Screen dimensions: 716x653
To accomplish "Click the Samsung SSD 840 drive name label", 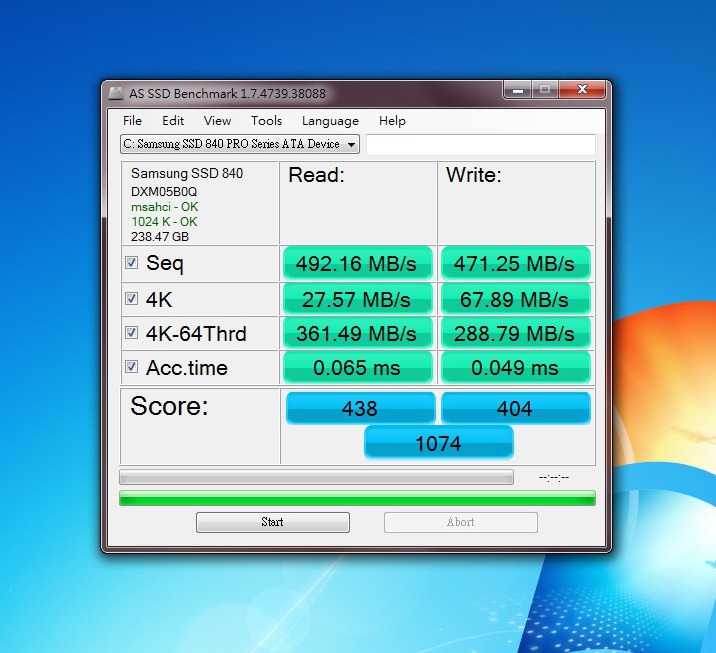I will click(187, 174).
